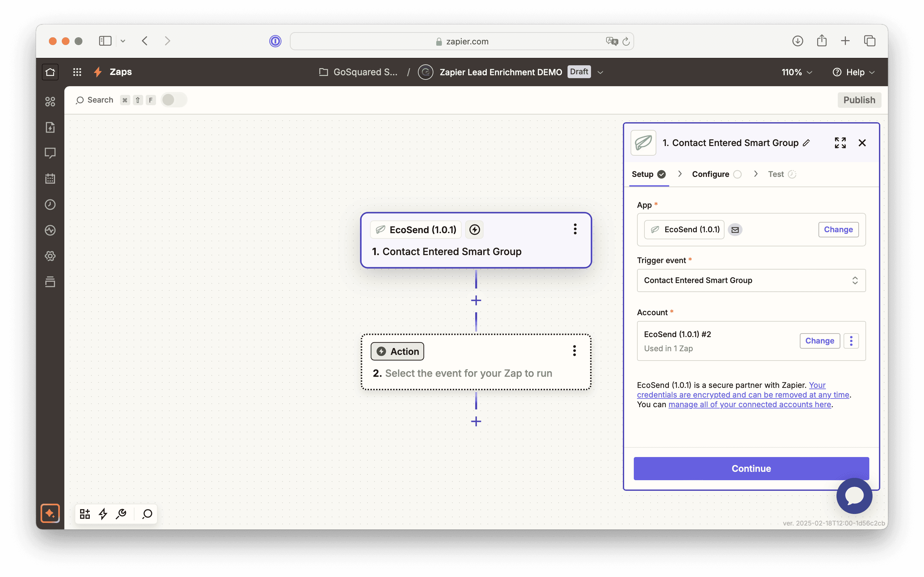The image size is (924, 577).
Task: Close the step editor panel
Action: point(862,143)
